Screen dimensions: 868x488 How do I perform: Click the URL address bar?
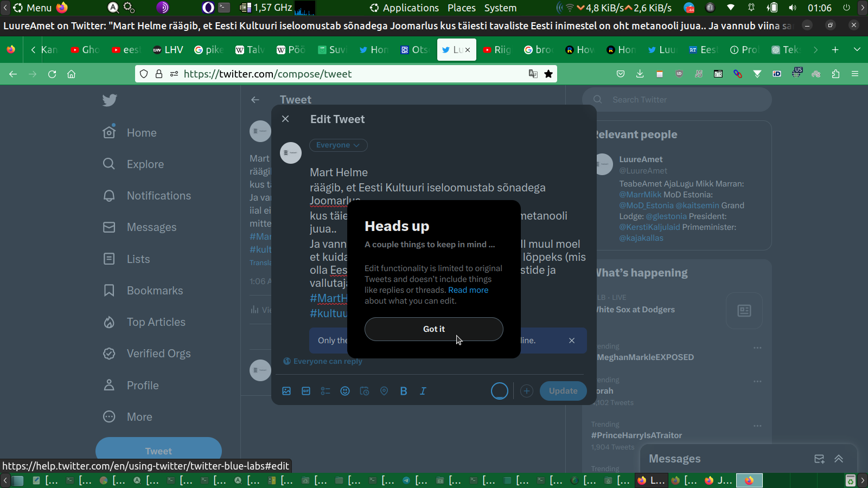click(x=347, y=74)
